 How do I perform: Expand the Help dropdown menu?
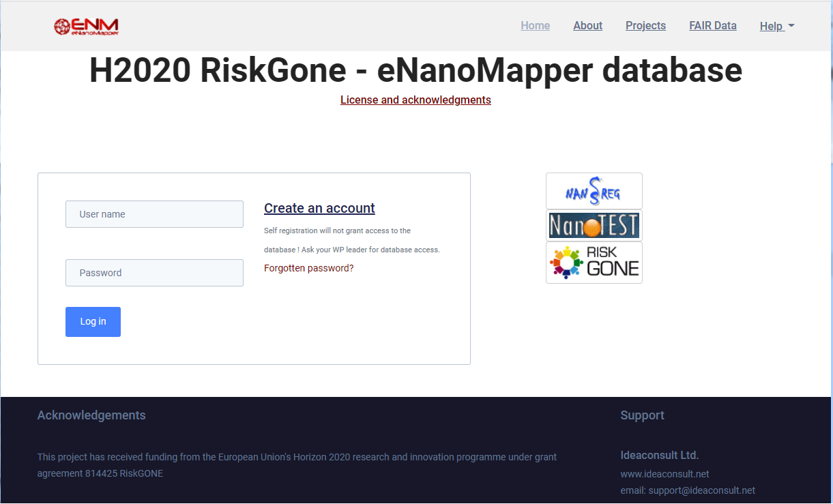pyautogui.click(x=777, y=27)
